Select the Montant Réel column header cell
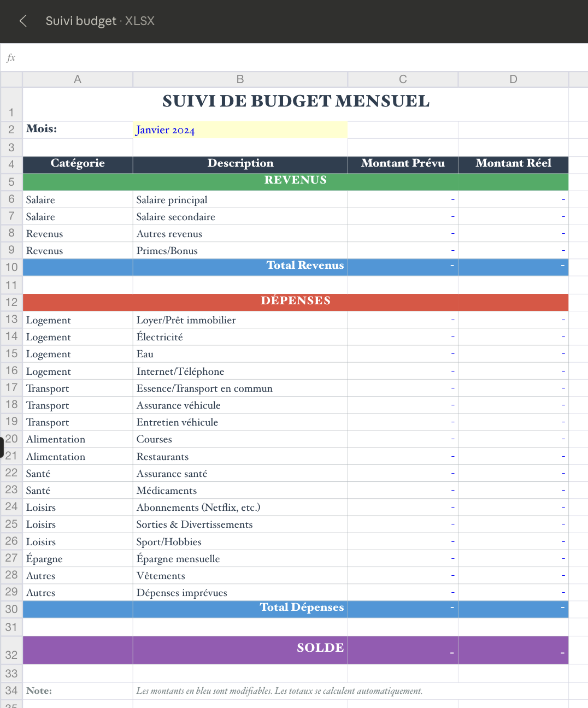The height and width of the screenshot is (708, 588). coord(513,164)
